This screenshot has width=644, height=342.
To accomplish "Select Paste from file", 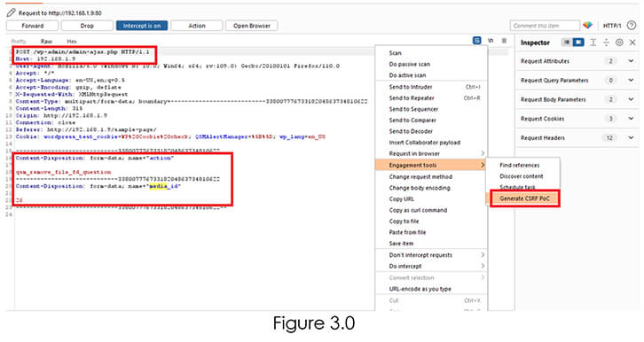I will [x=431, y=232].
